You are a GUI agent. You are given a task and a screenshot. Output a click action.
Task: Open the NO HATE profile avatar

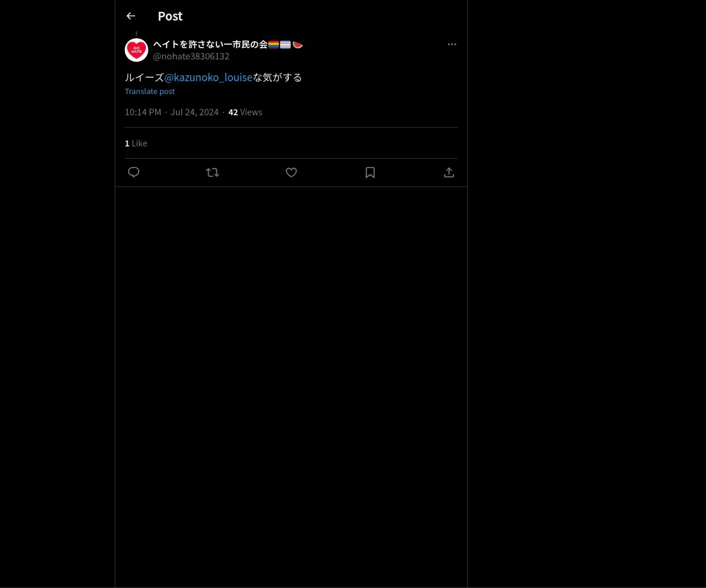136,50
